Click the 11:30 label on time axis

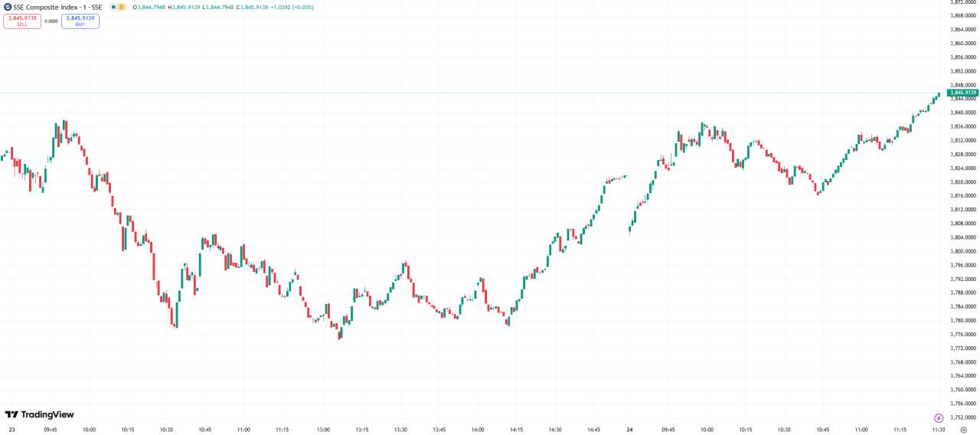point(939,430)
